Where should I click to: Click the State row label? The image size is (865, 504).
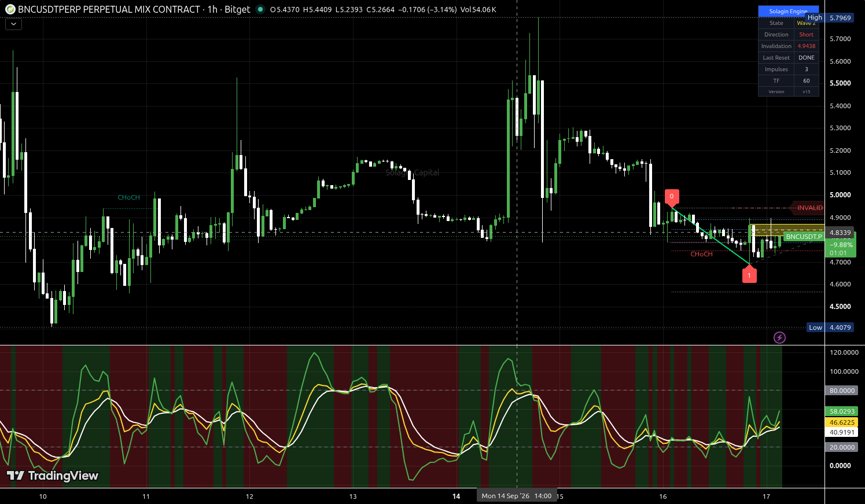776,23
